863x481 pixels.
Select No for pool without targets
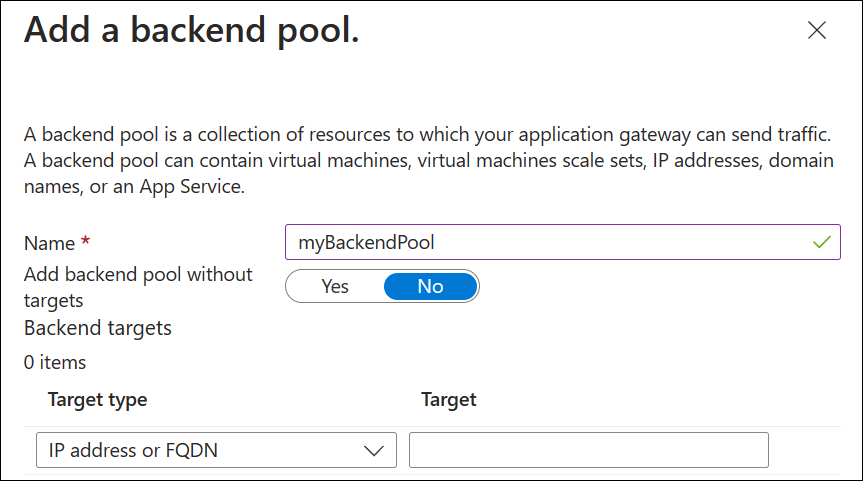(x=430, y=287)
